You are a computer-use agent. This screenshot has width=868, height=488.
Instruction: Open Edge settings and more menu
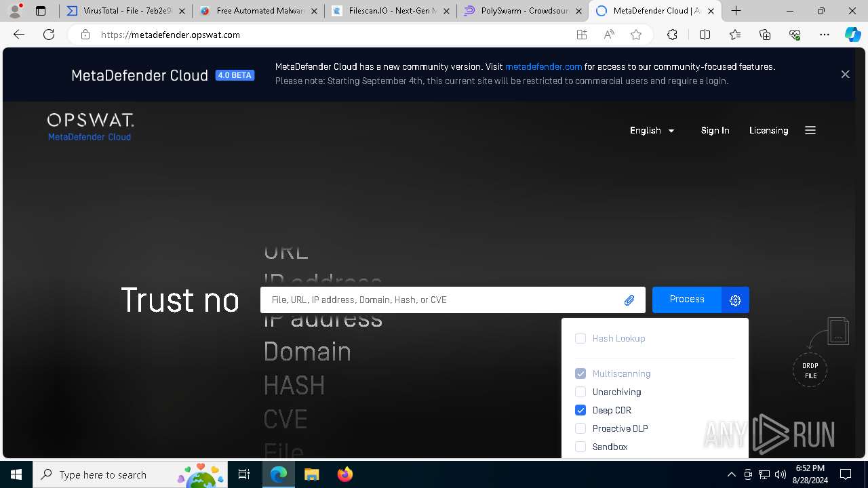[x=825, y=35]
